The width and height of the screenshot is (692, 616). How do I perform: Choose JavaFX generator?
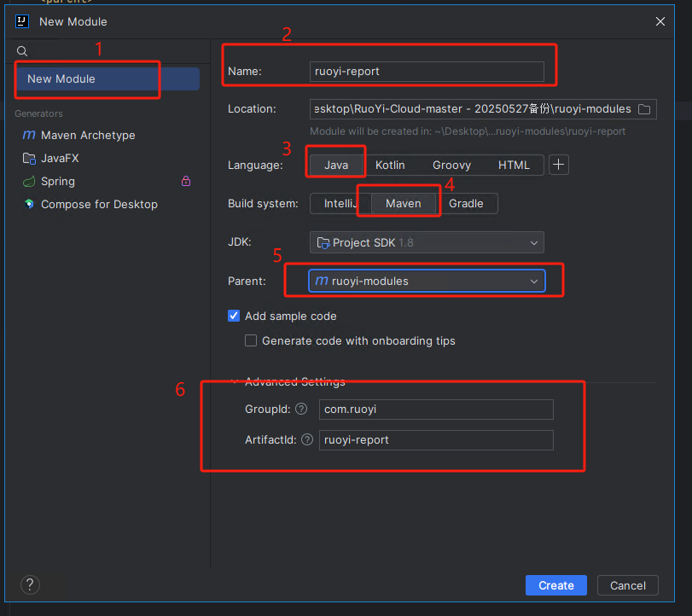click(60, 158)
